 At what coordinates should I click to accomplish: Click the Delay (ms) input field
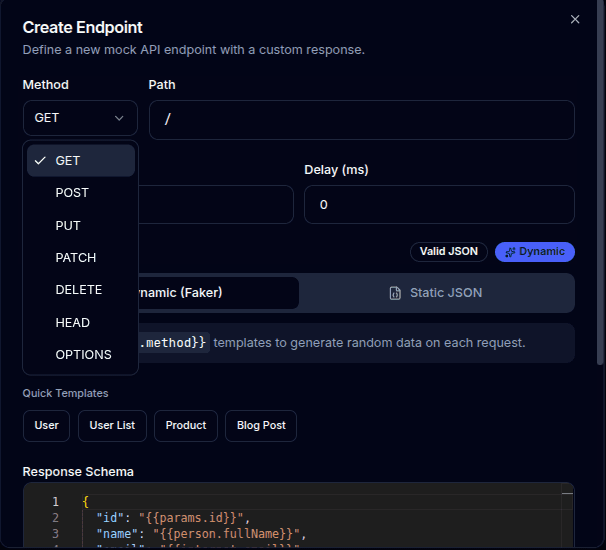[x=439, y=204]
